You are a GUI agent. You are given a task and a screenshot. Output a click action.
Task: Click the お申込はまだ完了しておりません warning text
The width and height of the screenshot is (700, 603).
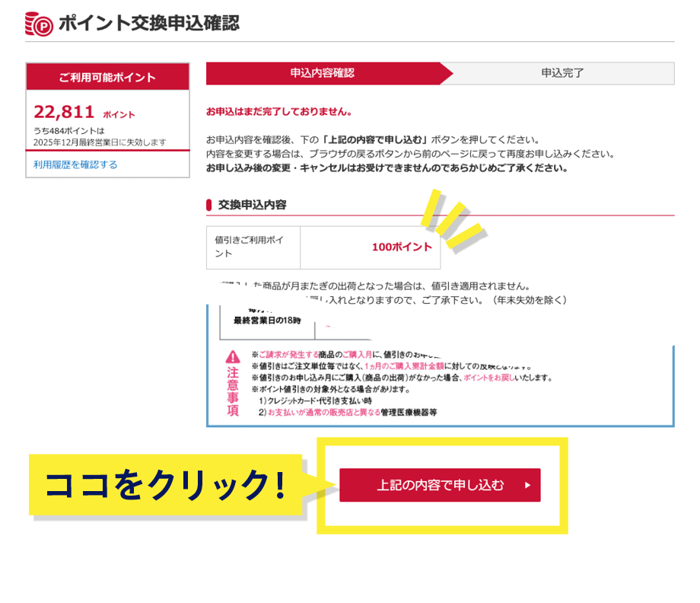click(279, 112)
